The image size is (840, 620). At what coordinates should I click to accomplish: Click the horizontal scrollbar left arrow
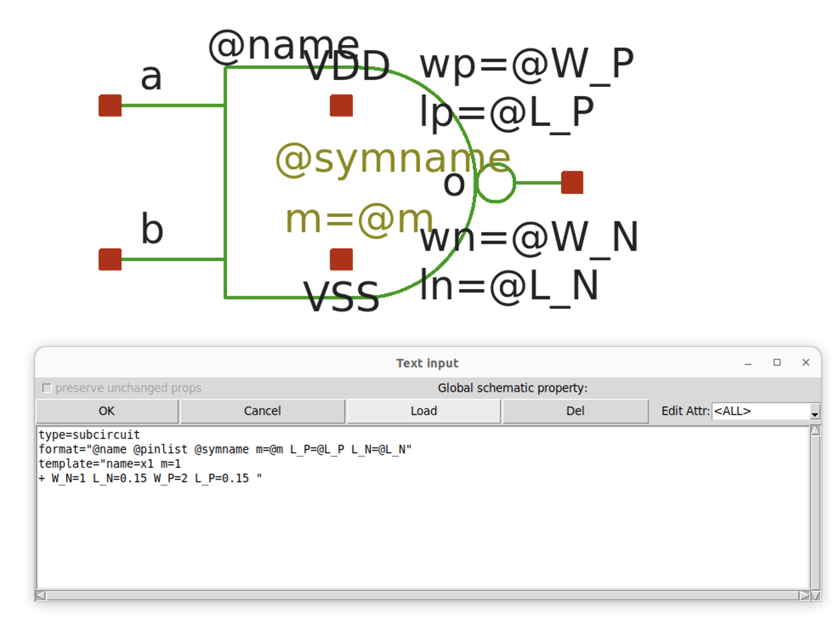coord(41,596)
